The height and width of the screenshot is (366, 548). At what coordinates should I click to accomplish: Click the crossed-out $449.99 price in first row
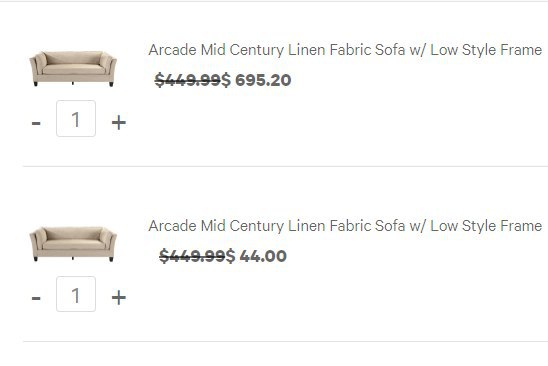pos(188,80)
